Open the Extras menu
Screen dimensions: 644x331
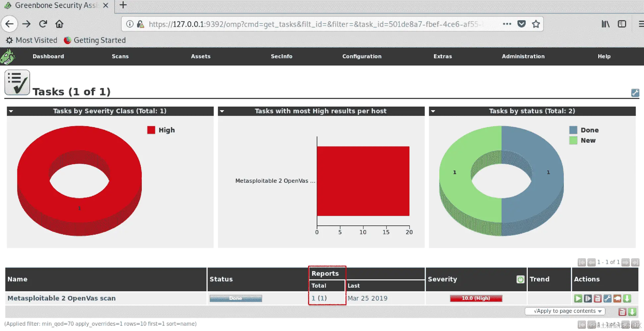(443, 57)
